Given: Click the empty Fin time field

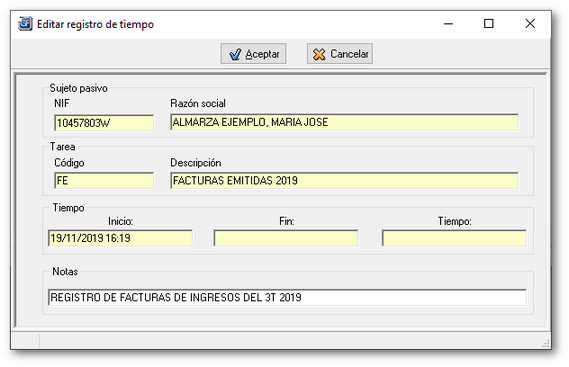Looking at the screenshot, I should (286, 238).
